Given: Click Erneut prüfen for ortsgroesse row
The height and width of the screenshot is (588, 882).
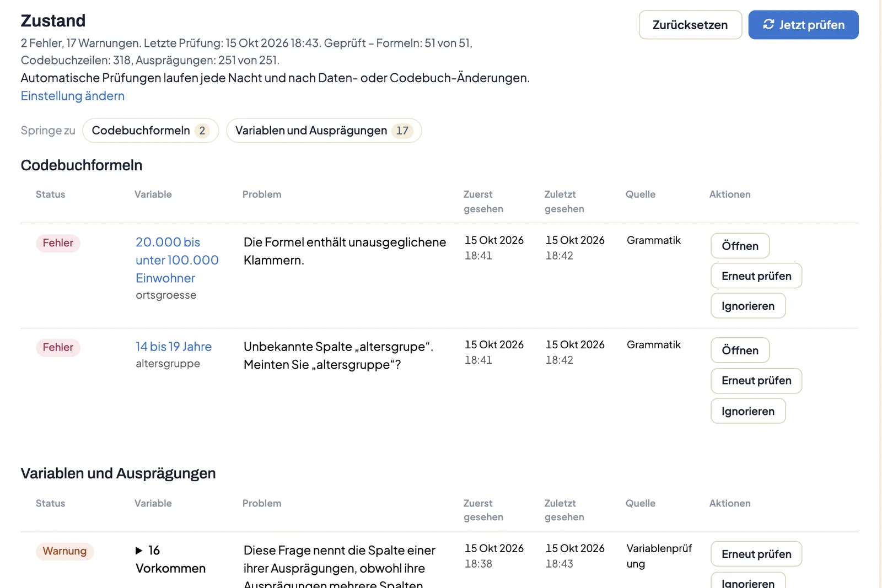Looking at the screenshot, I should coord(756,276).
